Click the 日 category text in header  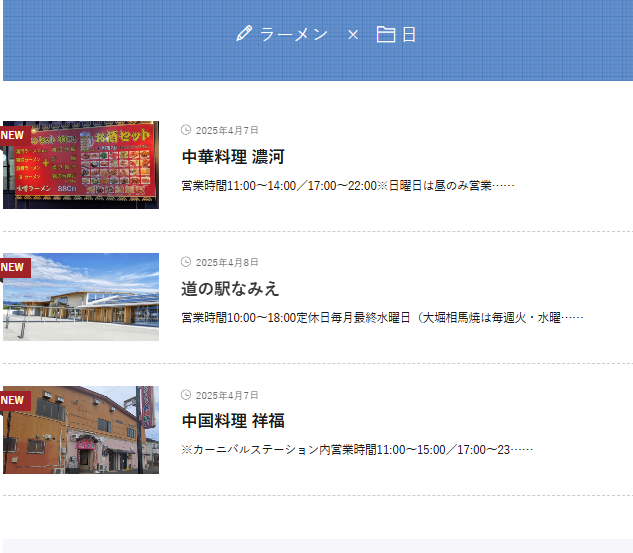[409, 34]
